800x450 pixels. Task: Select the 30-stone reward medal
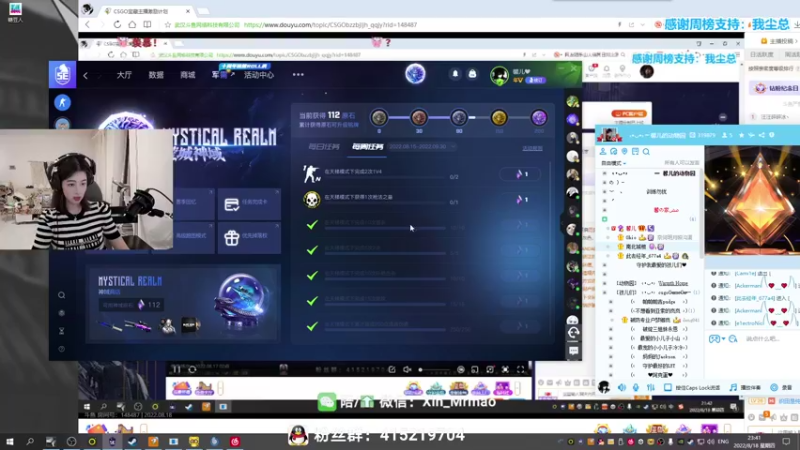click(x=419, y=118)
